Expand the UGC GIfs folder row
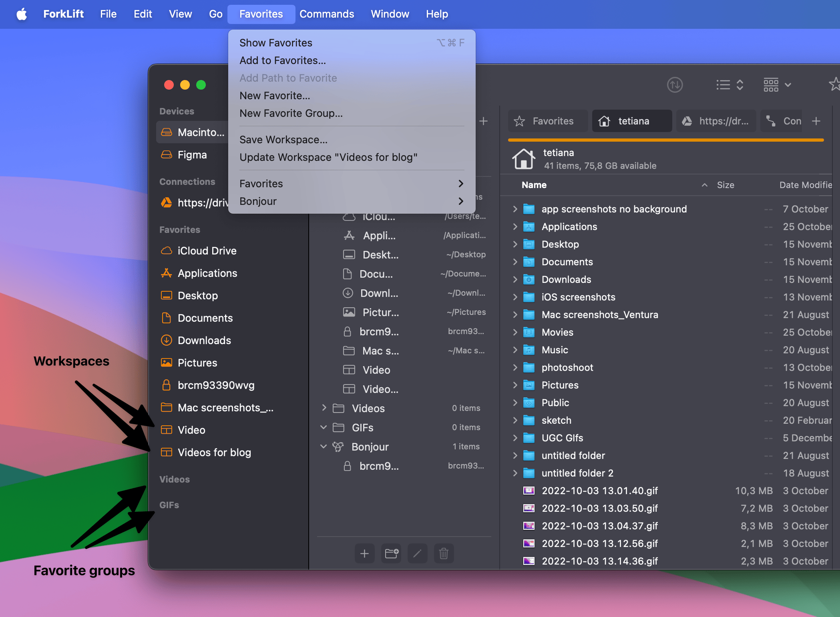 coord(515,438)
